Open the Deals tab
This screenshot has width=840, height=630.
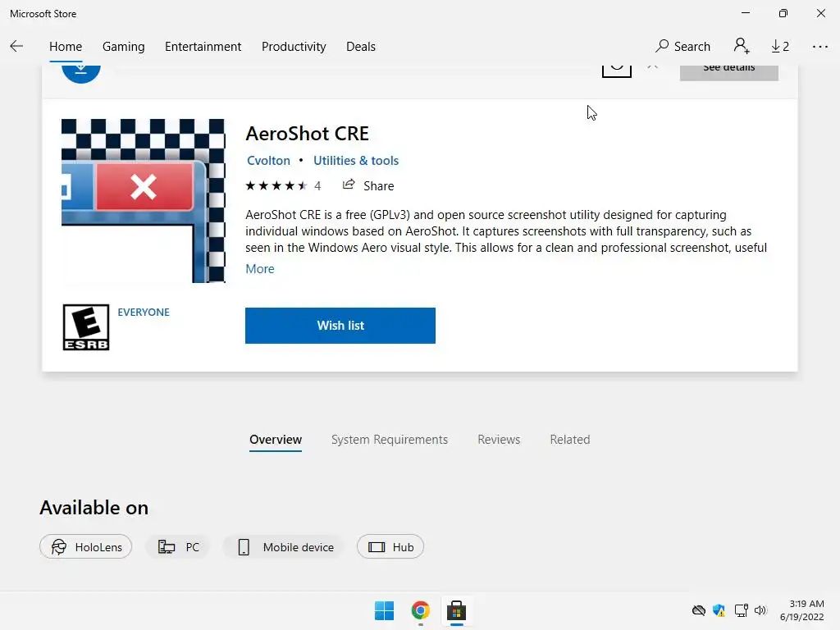click(361, 47)
